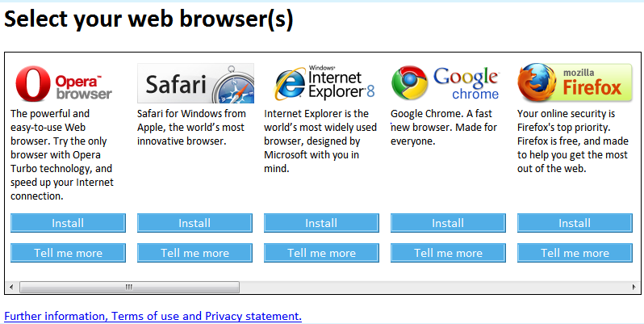Open Tell me more for Safari
This screenshot has height=324, width=644.
coord(194,253)
